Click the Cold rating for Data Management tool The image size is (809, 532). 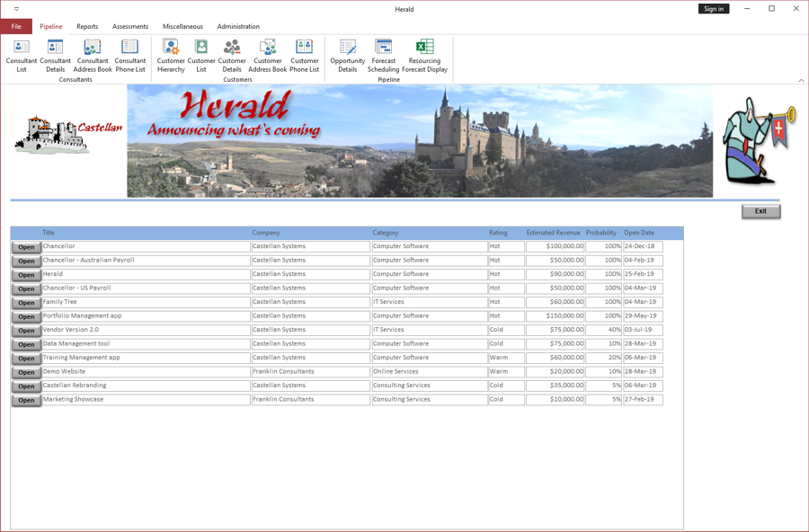click(x=507, y=344)
